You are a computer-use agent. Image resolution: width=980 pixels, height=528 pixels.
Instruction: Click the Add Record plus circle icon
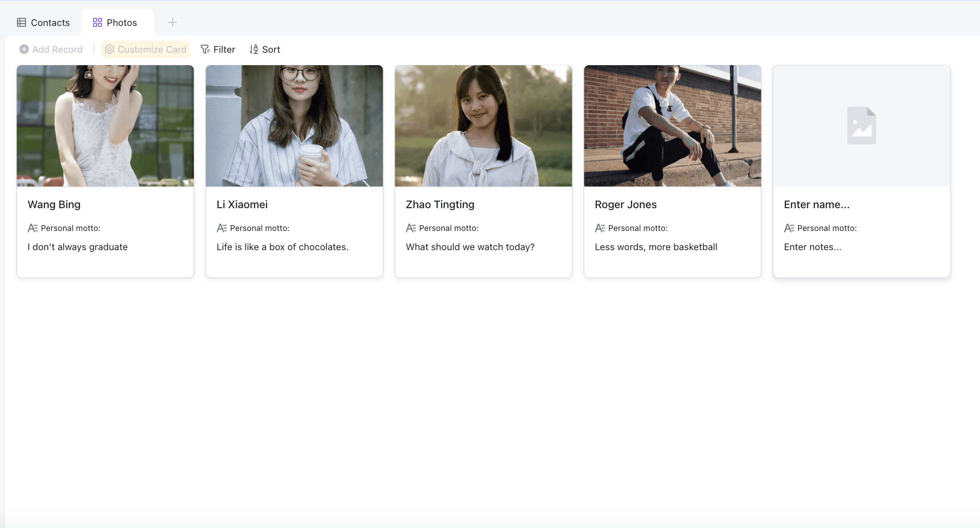click(24, 49)
